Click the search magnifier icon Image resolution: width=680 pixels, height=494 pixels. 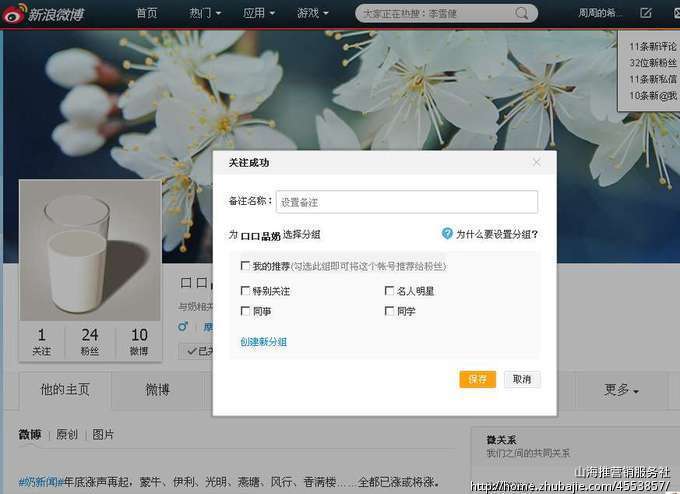point(522,13)
